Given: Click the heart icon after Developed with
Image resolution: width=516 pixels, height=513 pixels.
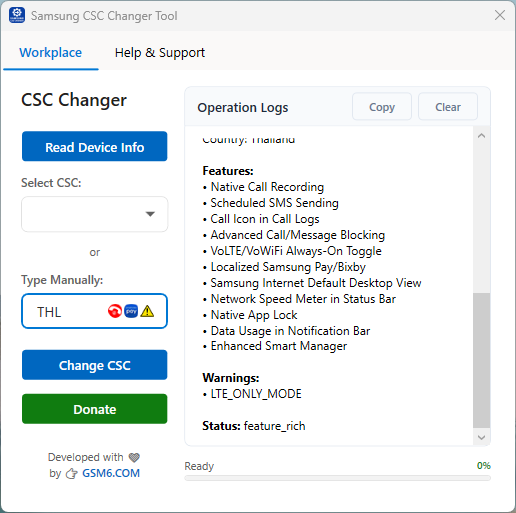Looking at the screenshot, I should click(134, 458).
